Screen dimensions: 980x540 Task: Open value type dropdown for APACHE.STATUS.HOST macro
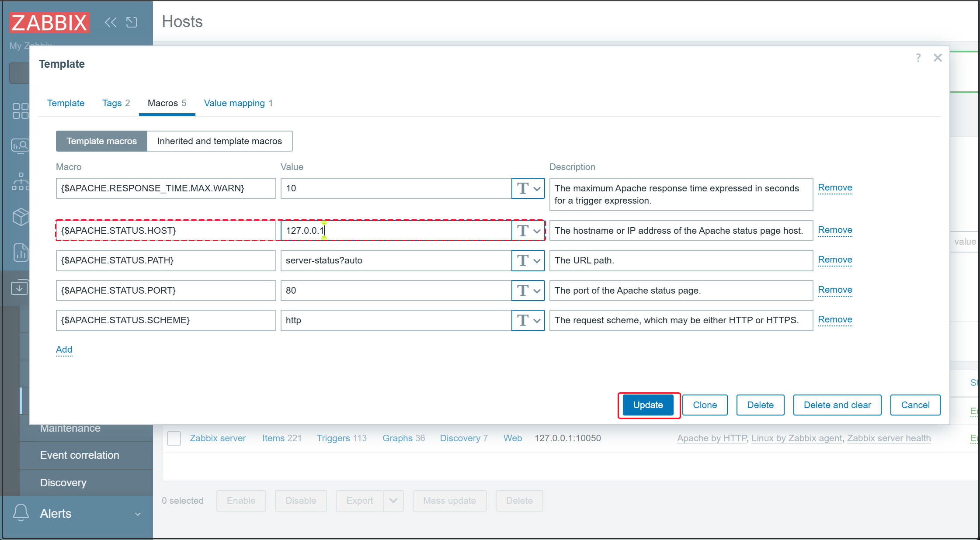tap(528, 231)
